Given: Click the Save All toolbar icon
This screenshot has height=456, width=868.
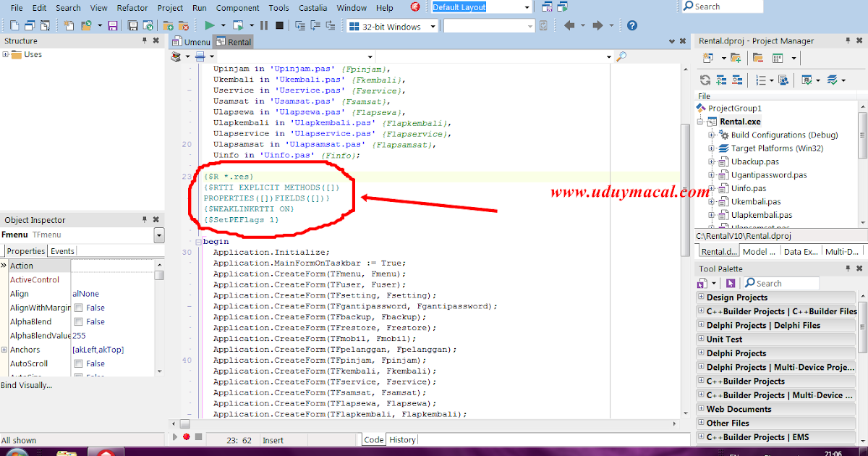Looking at the screenshot, I should tap(133, 25).
